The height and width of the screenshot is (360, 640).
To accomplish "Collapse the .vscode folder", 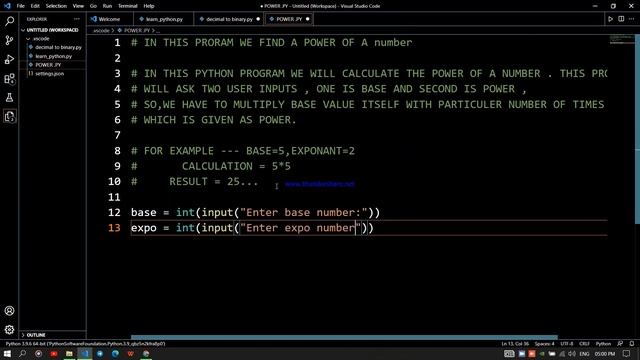I will (41, 39).
